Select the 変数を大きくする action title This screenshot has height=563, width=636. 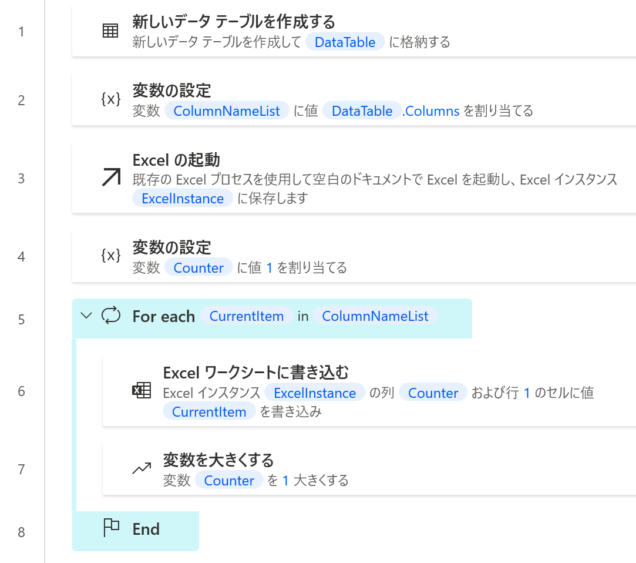click(x=218, y=460)
